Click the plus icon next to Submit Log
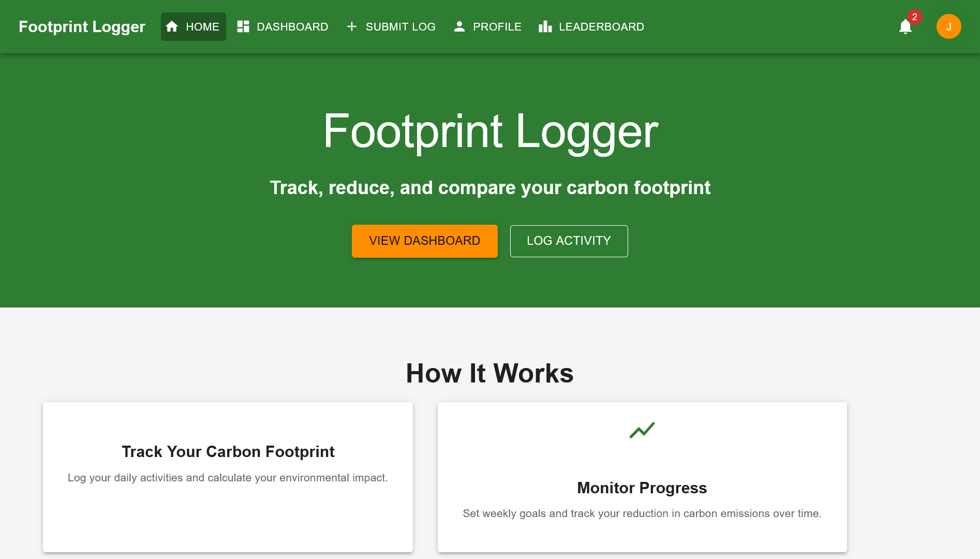The width and height of the screenshot is (980, 559). pos(352,26)
